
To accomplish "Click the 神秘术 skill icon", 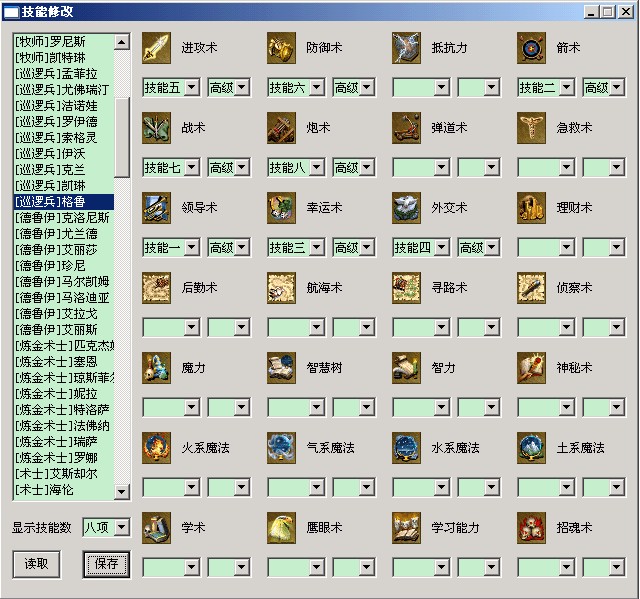I will point(531,368).
